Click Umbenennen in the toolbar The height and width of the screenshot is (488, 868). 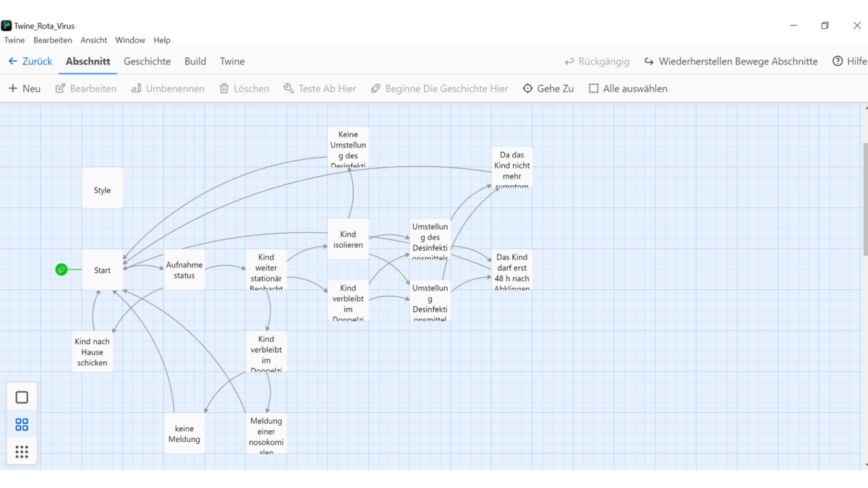click(x=167, y=88)
